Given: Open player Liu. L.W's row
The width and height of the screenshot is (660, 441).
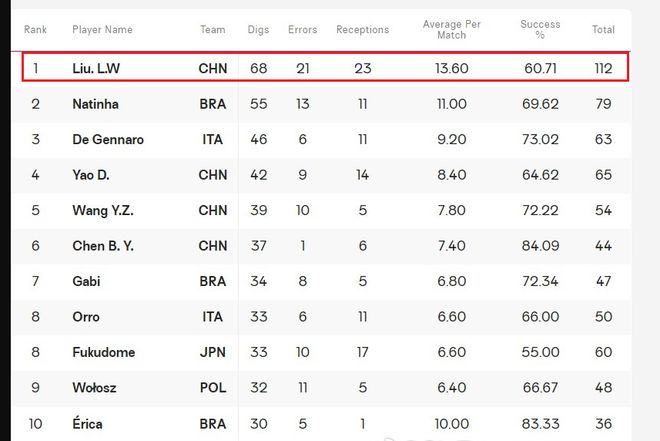Looking at the screenshot, I should [x=325, y=67].
